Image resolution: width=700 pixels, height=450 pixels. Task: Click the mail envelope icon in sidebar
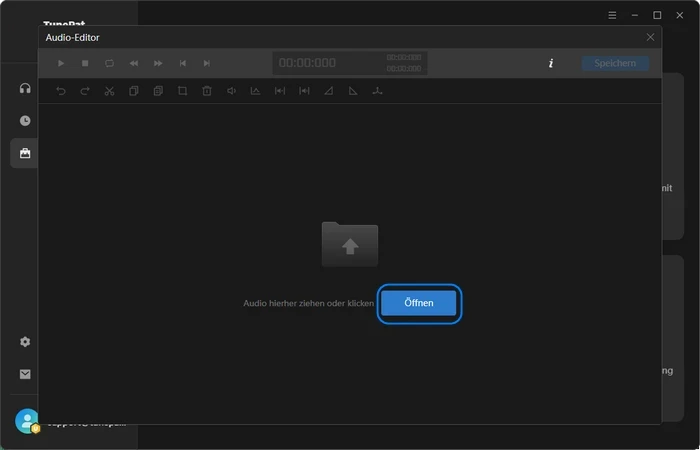25,374
